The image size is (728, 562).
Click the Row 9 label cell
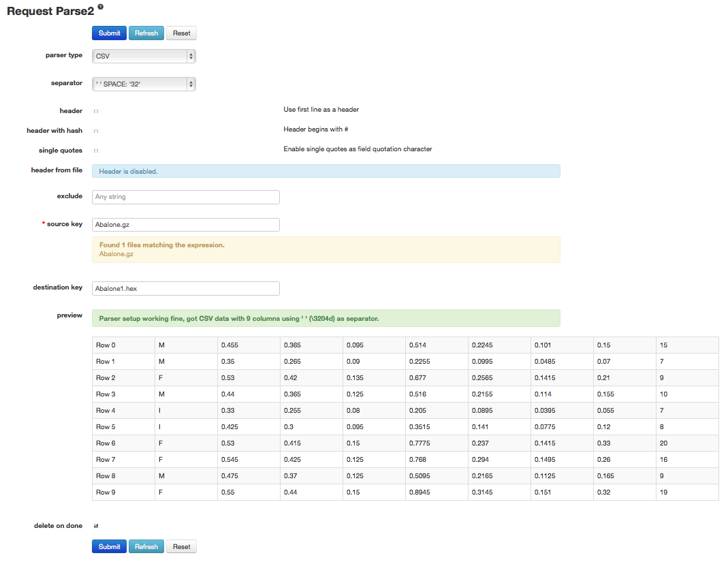click(x=123, y=493)
